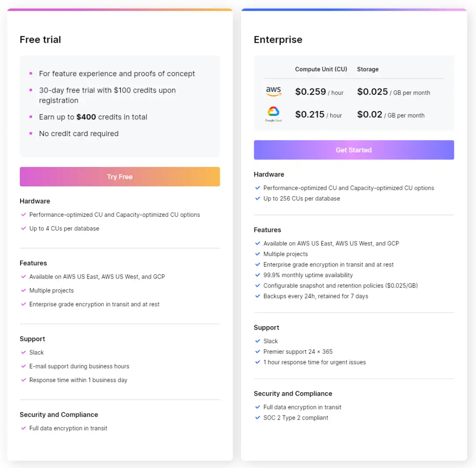Click the checkmark next to "SOC 2 Type 2 compliant"

[258, 418]
